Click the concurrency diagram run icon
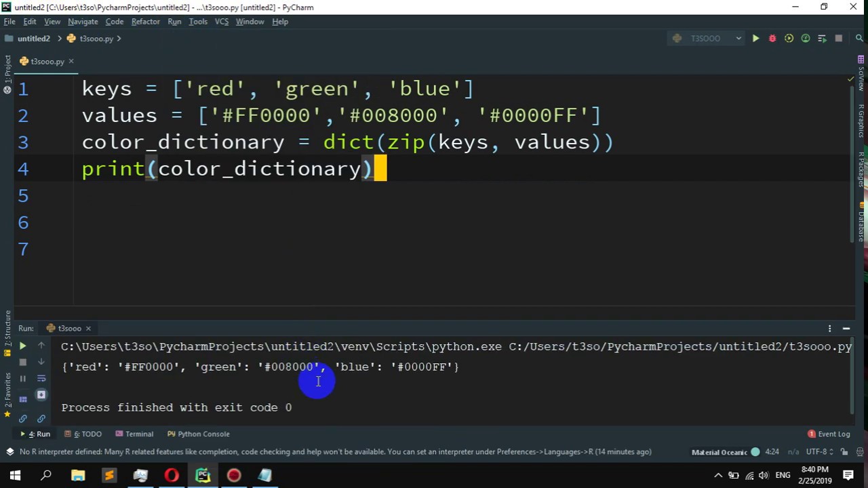This screenshot has height=488, width=868. 822,39
